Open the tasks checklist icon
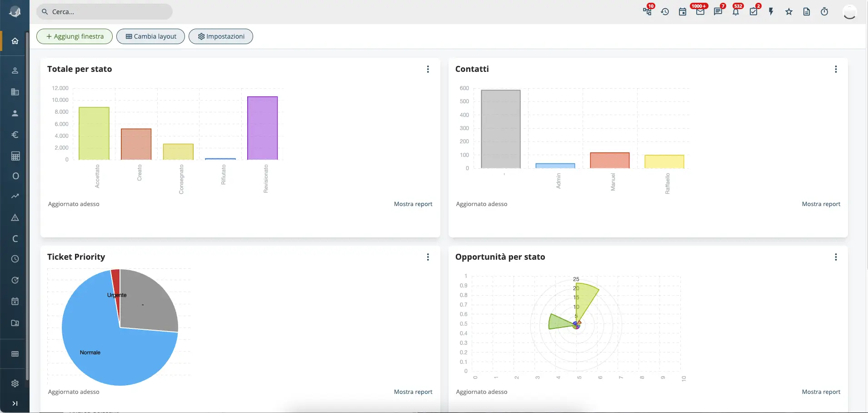The width and height of the screenshot is (868, 413). pyautogui.click(x=753, y=12)
